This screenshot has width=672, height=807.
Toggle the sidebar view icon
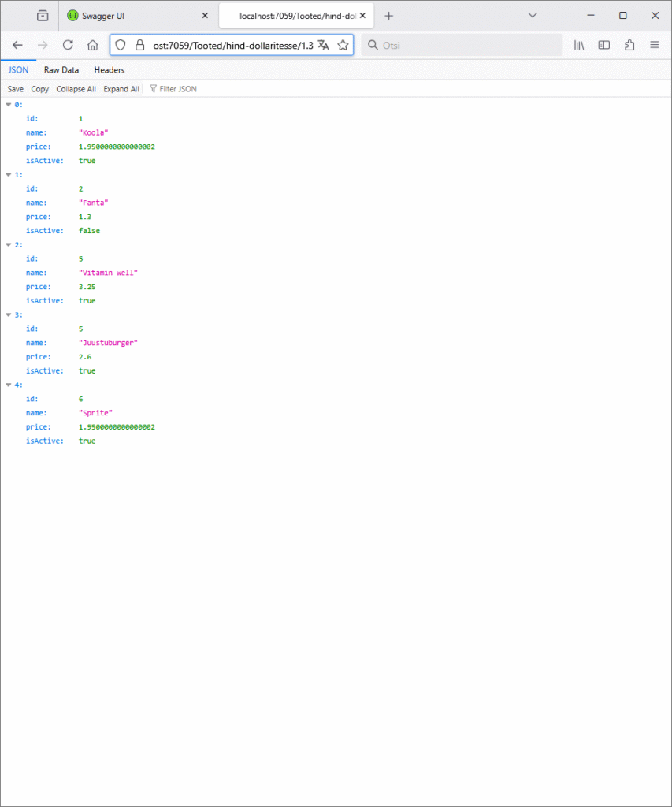[604, 45]
